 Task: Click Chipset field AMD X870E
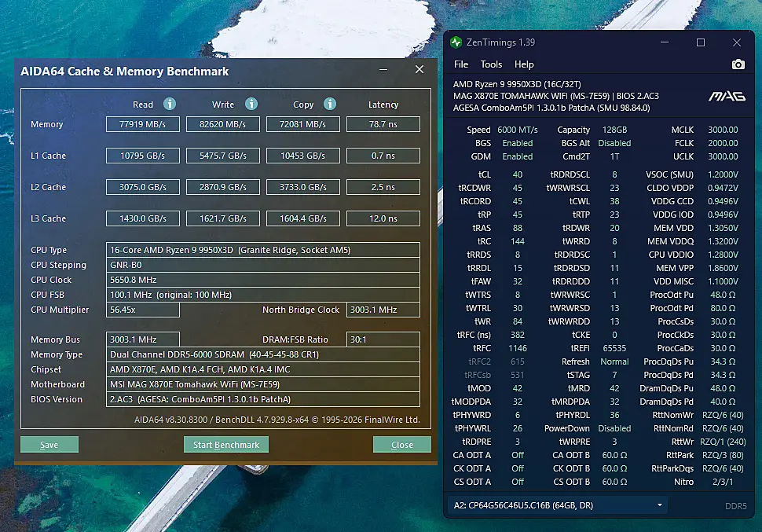pos(263,369)
